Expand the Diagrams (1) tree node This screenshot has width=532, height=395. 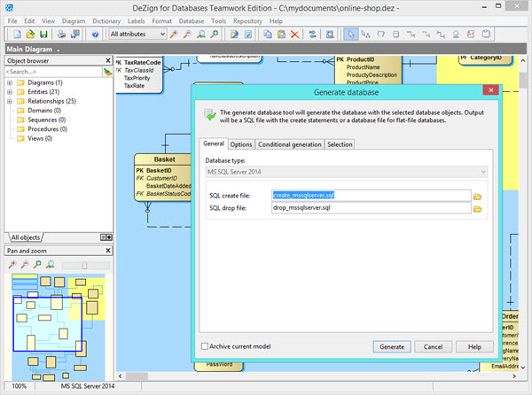[x=10, y=82]
